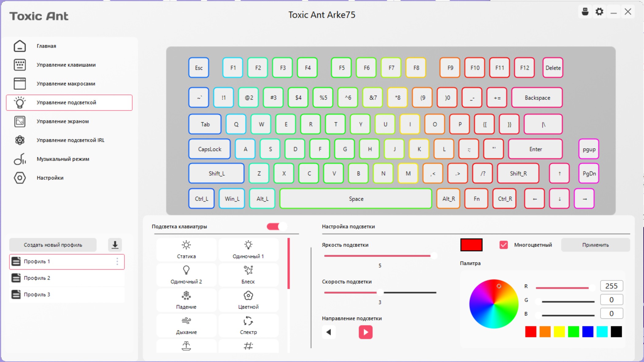This screenshot has height=362, width=644.
Task: Select the Fn key on the keyboard
Action: pos(477,199)
